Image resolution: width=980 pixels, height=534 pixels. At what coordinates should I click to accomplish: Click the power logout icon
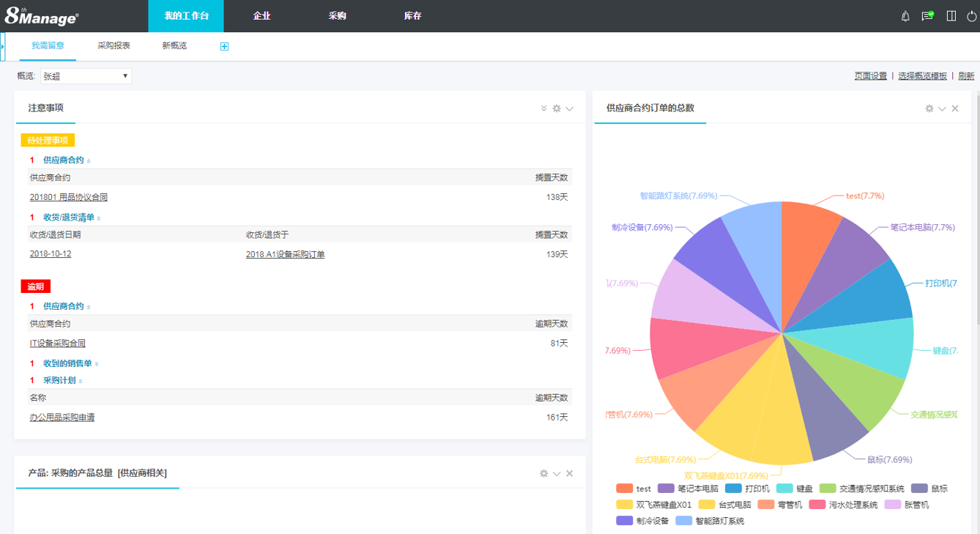971,16
